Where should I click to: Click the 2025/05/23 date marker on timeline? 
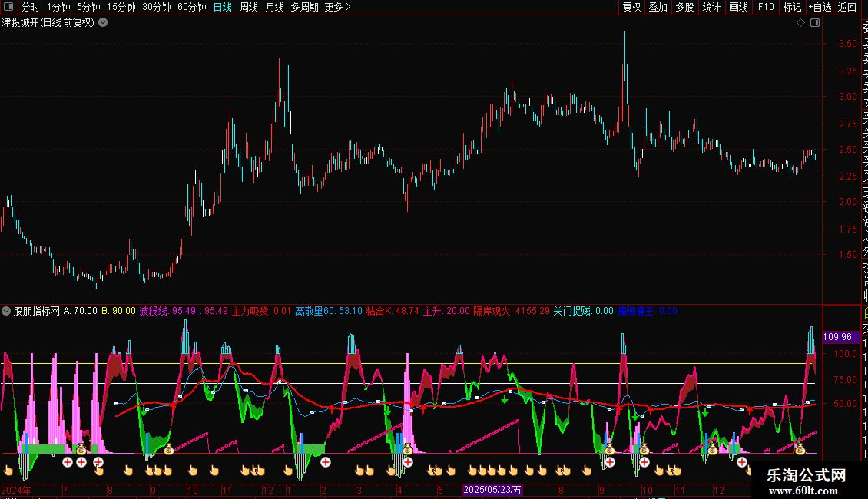click(x=492, y=490)
